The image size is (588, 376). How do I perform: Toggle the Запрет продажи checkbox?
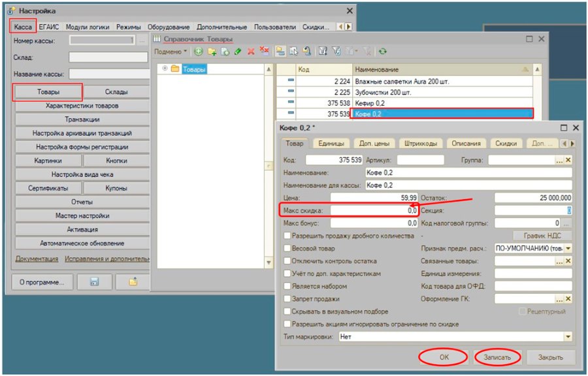(287, 299)
